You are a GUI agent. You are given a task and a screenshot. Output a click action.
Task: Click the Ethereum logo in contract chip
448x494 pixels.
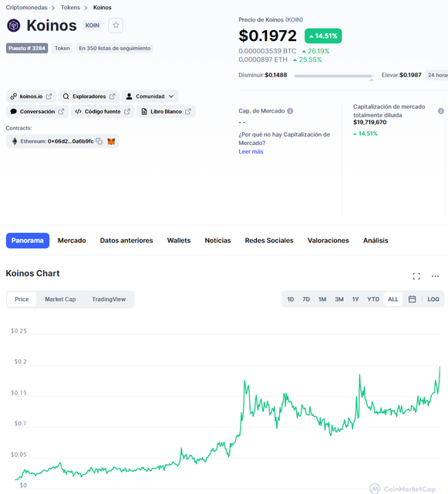coord(15,141)
